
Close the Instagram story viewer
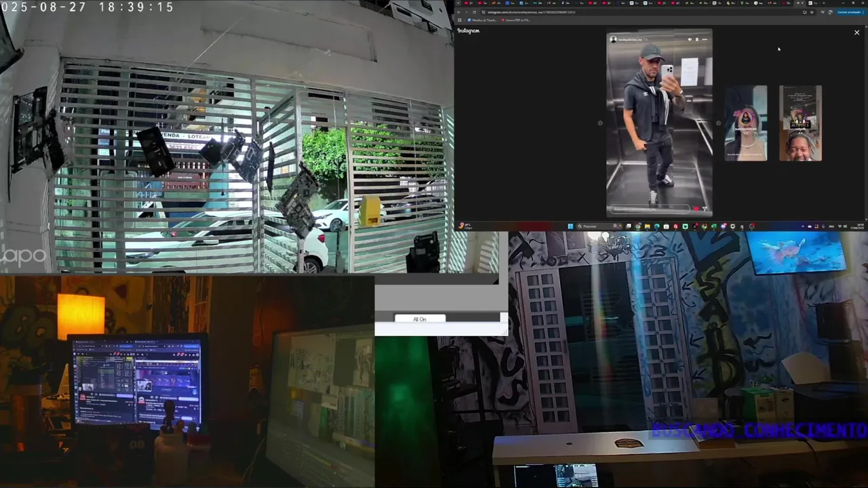pos(856,32)
